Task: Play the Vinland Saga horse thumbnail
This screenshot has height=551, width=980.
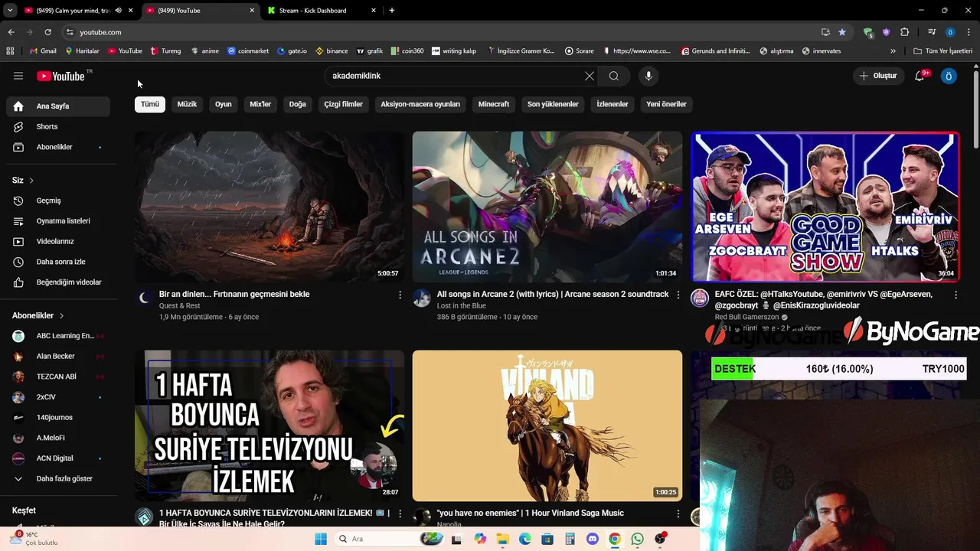Action: point(547,425)
